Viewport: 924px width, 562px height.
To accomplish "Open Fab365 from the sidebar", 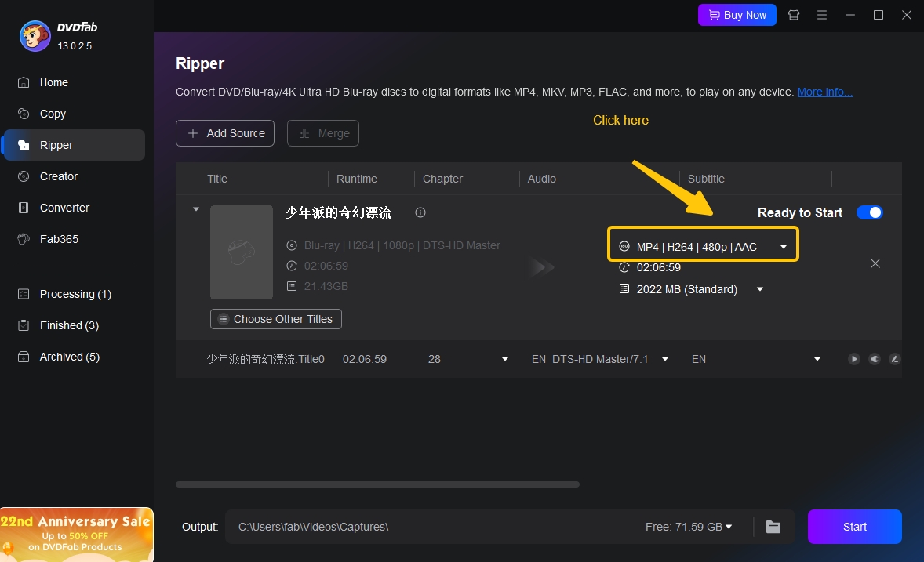I will click(x=58, y=239).
